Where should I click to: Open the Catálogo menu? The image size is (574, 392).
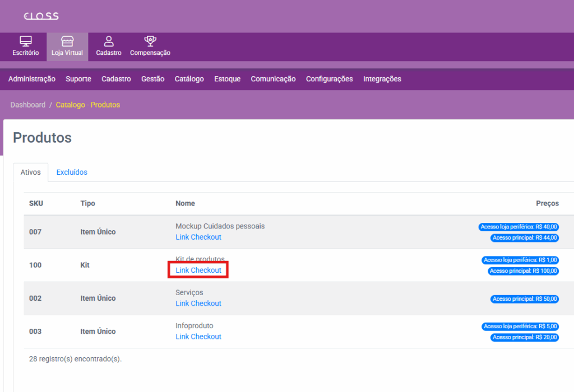189,79
